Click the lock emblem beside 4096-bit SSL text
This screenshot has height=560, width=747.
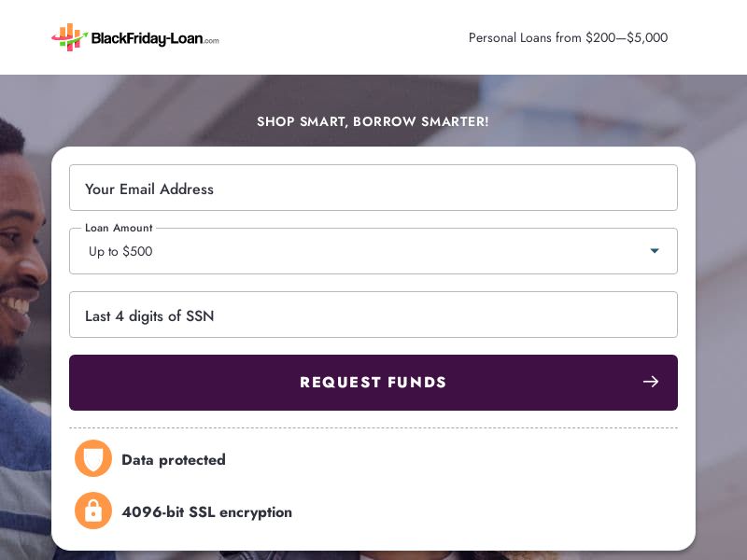coord(93,511)
